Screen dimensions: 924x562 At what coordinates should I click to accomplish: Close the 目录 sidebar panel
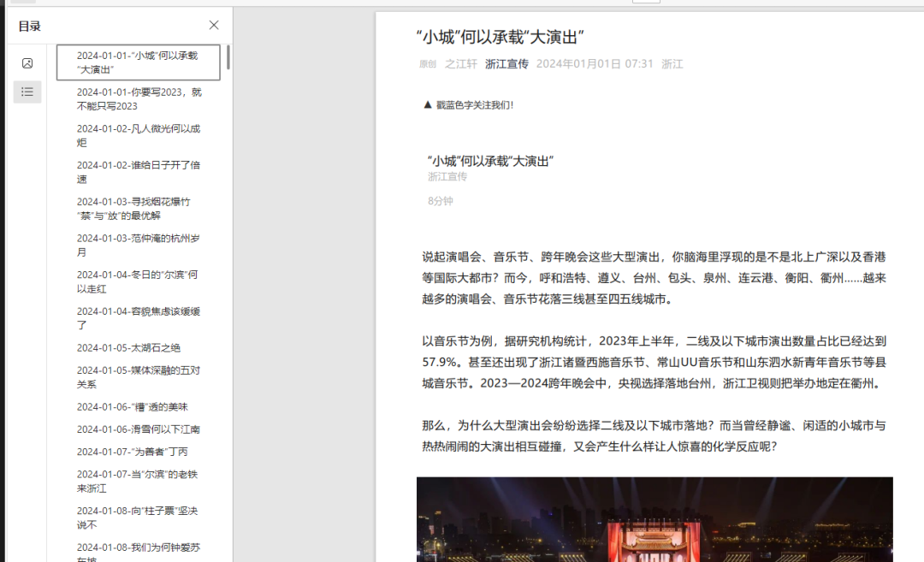214,25
